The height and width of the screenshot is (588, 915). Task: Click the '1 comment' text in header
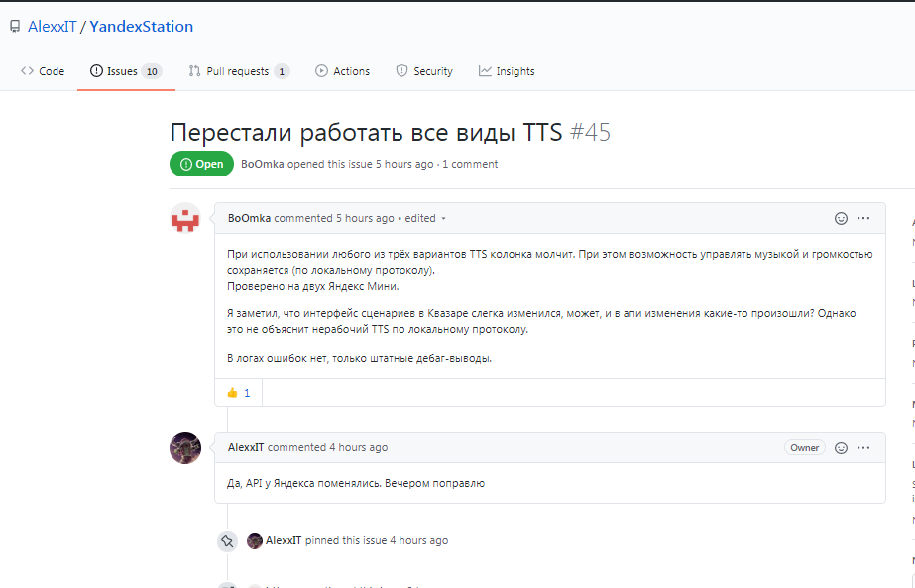(470, 164)
